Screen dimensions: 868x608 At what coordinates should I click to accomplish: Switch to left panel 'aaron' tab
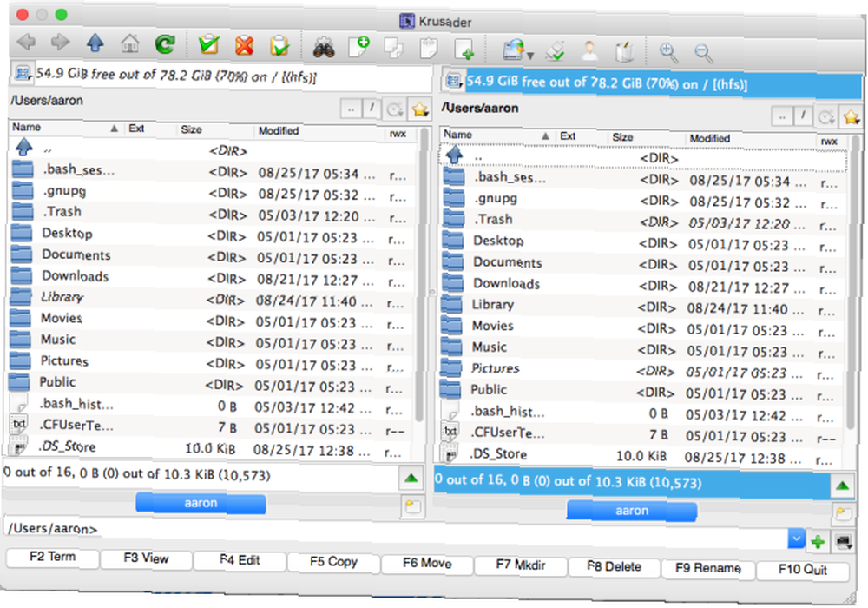201,503
